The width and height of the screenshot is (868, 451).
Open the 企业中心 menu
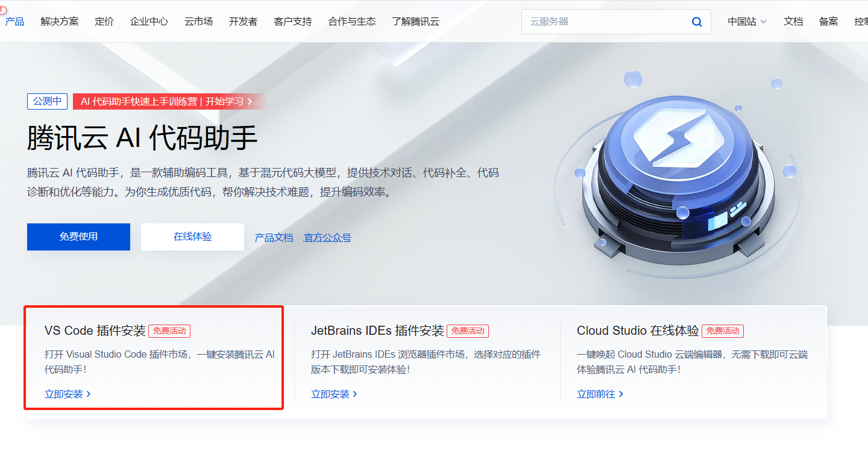[148, 21]
